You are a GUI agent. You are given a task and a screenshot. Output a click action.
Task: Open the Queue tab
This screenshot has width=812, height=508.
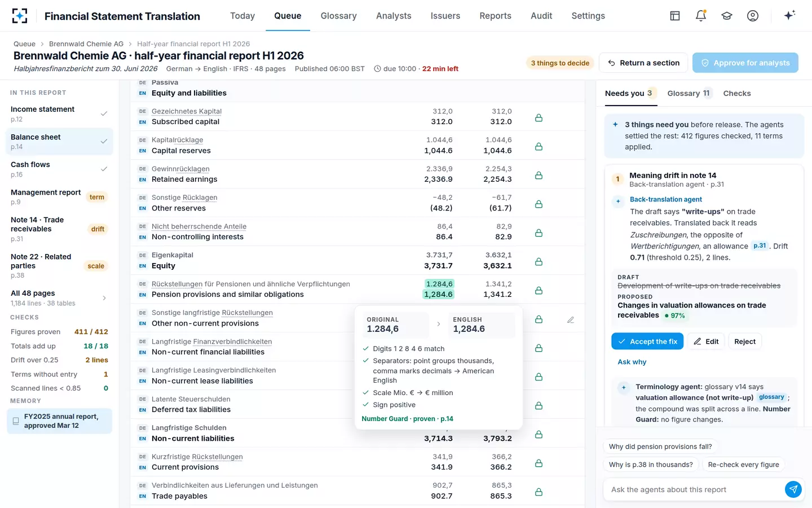(x=288, y=16)
